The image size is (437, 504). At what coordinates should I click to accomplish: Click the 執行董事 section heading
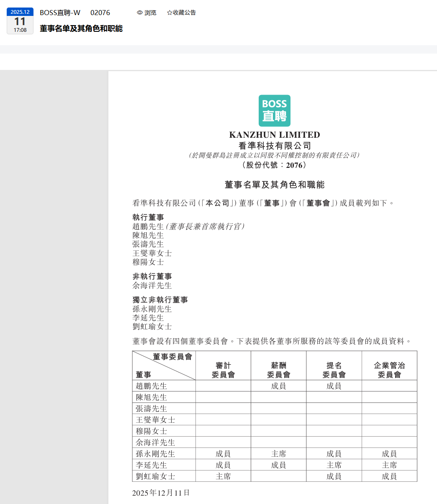tap(148, 217)
